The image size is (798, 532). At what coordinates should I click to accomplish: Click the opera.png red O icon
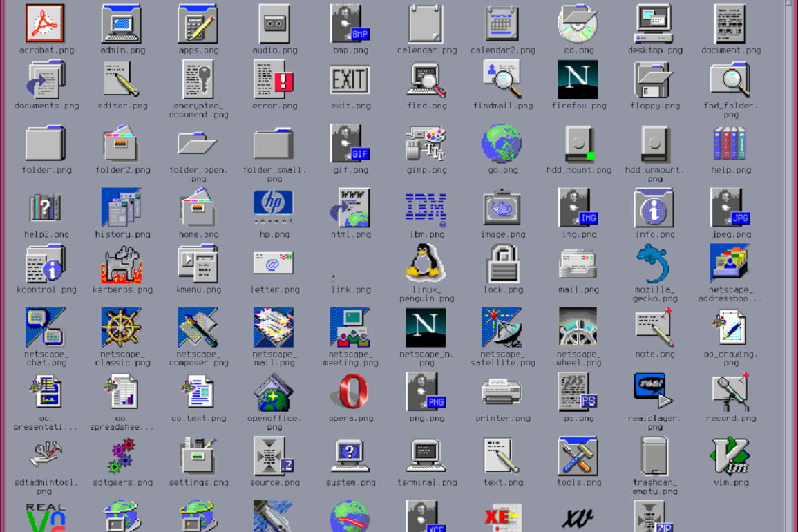(x=350, y=392)
